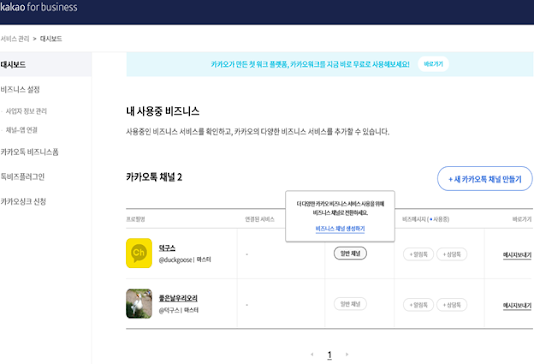
Task: Open the 좋은날우리오리 channel name link
Action: tap(178, 298)
